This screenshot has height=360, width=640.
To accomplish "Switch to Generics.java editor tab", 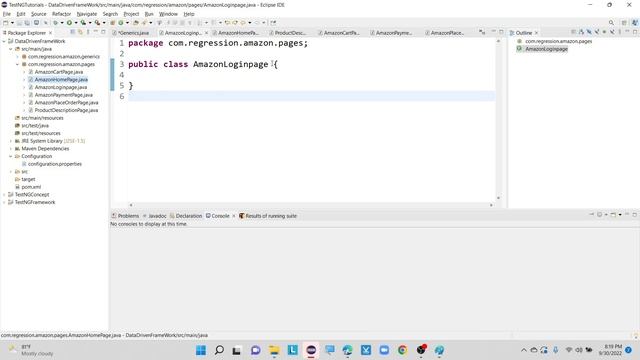I will pyautogui.click(x=131, y=33).
